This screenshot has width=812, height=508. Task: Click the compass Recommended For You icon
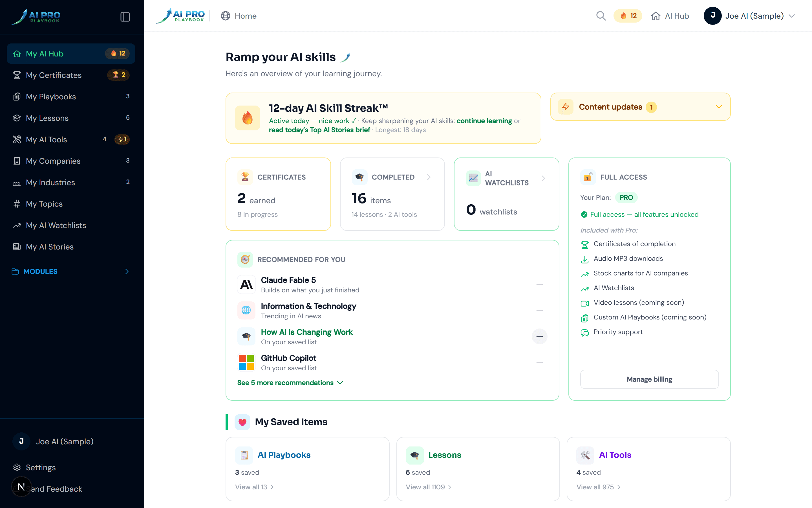coord(245,259)
